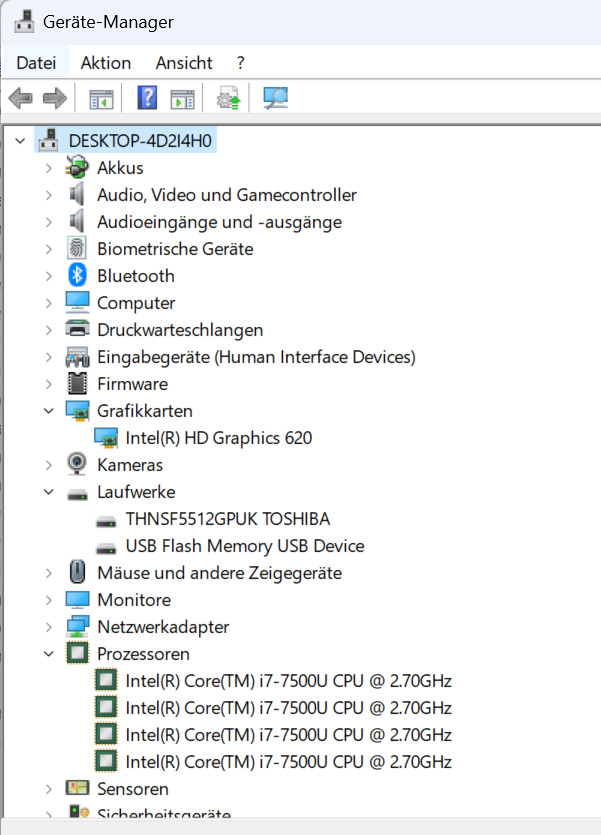
Task: Select THNSF5512GPUK TOSHIBA drive
Action: tap(228, 519)
